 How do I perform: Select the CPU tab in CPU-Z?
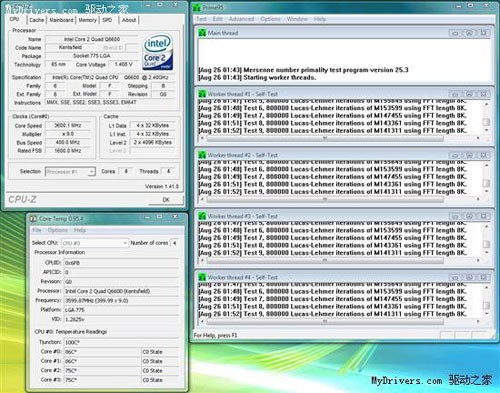14,19
